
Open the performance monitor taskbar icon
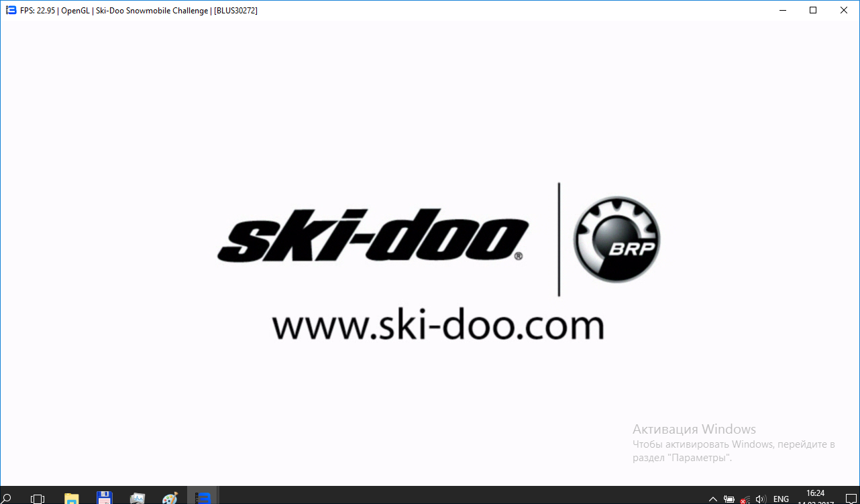138,498
